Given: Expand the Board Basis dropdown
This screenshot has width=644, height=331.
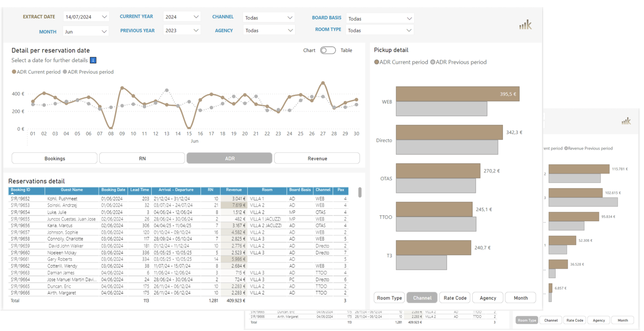Looking at the screenshot, I should 380,18.
